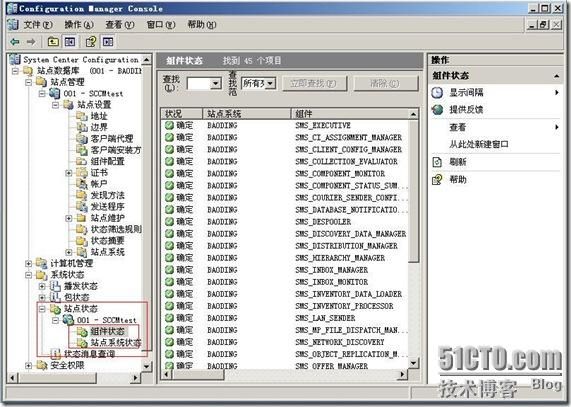Expand the 播发状态 tree node
The width and height of the screenshot is (571, 407).
[42, 286]
